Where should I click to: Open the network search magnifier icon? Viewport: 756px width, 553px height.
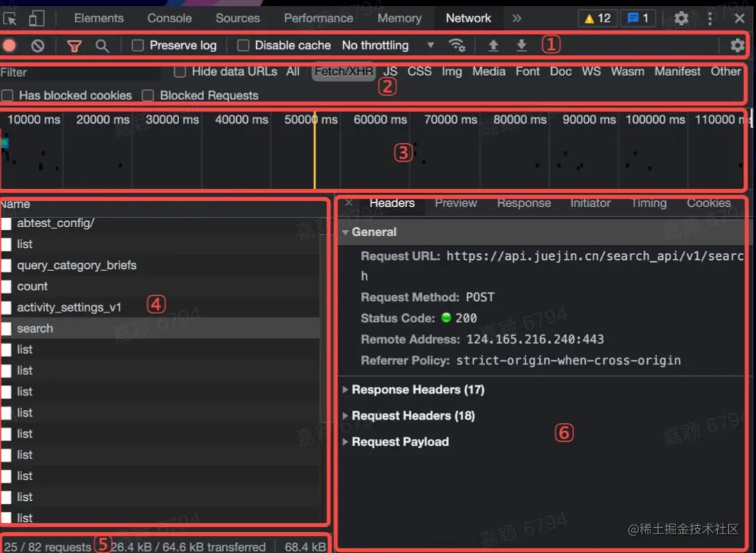coord(102,46)
